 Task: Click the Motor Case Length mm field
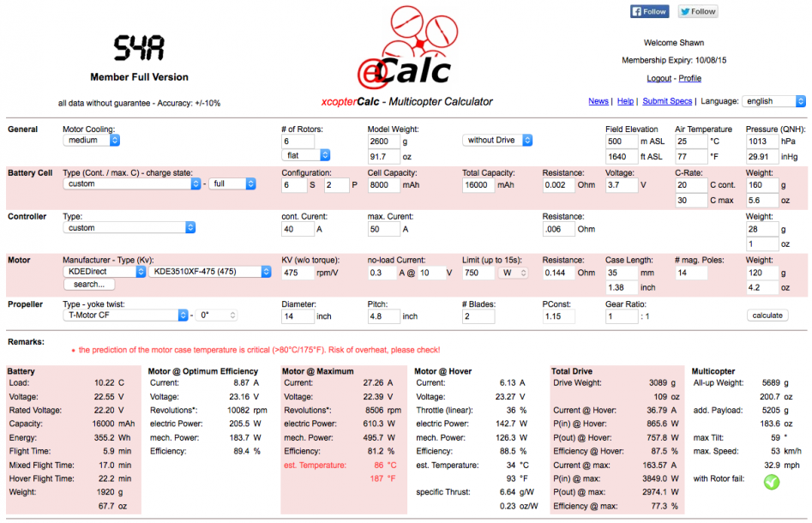pyautogui.click(x=622, y=273)
